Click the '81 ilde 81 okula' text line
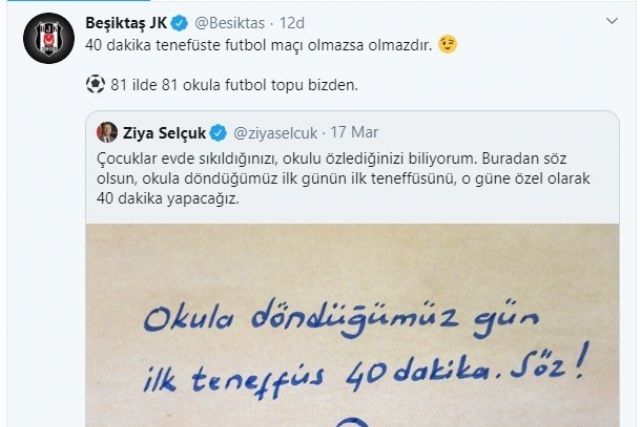640x427 pixels. click(234, 85)
